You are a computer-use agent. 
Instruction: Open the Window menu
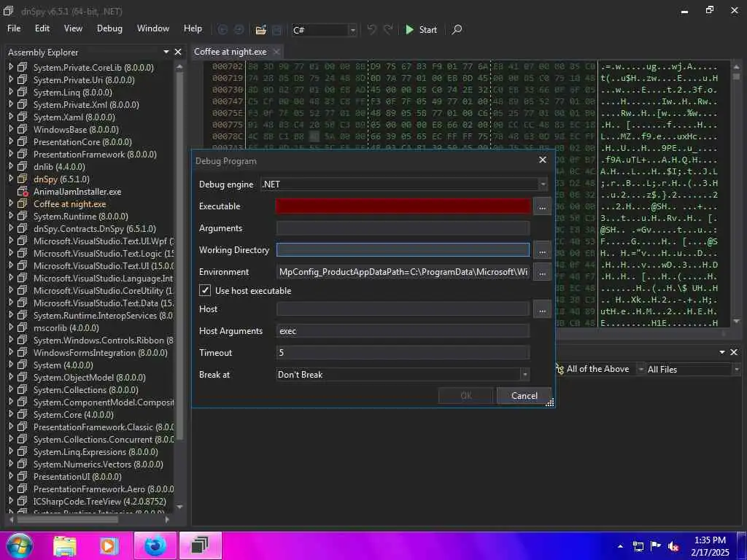coord(153,28)
